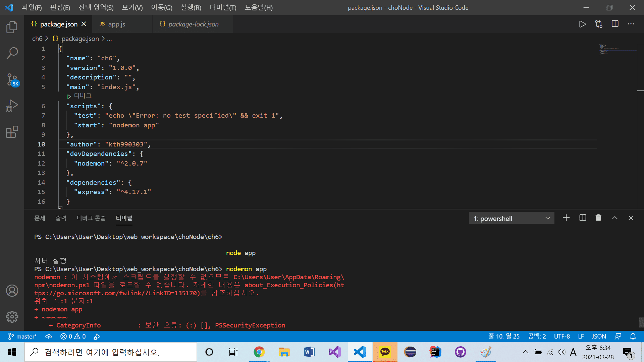The height and width of the screenshot is (362, 644).
Task: Switch to the 문제 panel tab
Action: [x=40, y=218]
